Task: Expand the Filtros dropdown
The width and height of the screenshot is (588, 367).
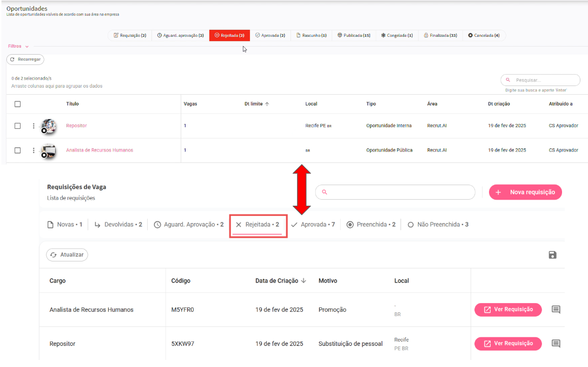Action: click(x=18, y=47)
